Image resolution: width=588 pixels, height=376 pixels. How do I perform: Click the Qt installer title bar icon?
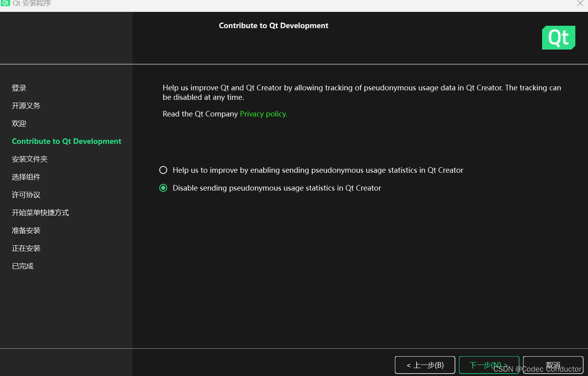click(x=5, y=3)
